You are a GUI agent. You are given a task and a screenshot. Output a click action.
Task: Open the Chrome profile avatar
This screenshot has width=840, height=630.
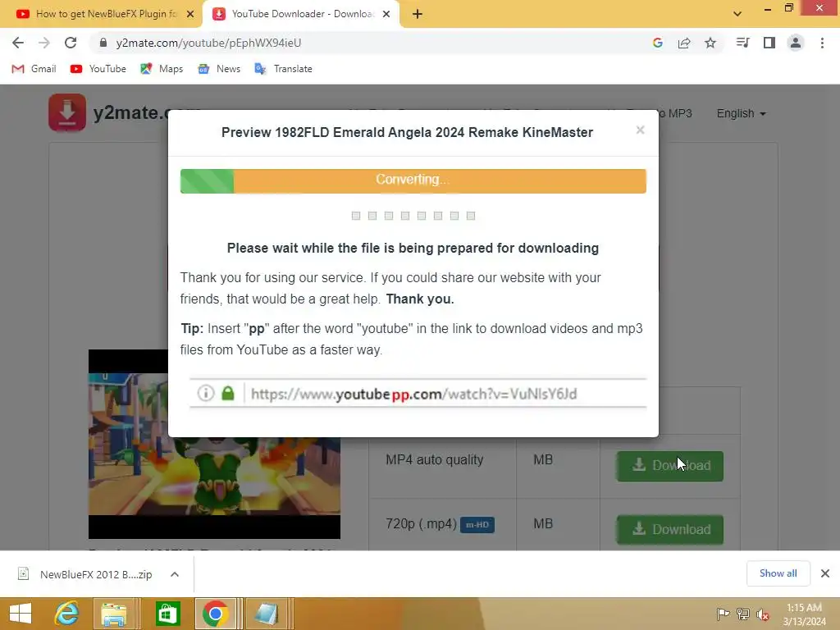pyautogui.click(x=796, y=43)
